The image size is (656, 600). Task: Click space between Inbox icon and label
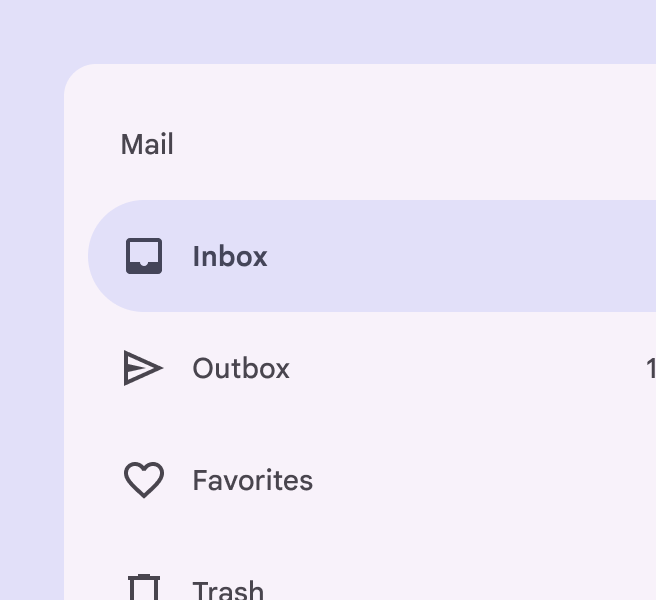click(177, 256)
